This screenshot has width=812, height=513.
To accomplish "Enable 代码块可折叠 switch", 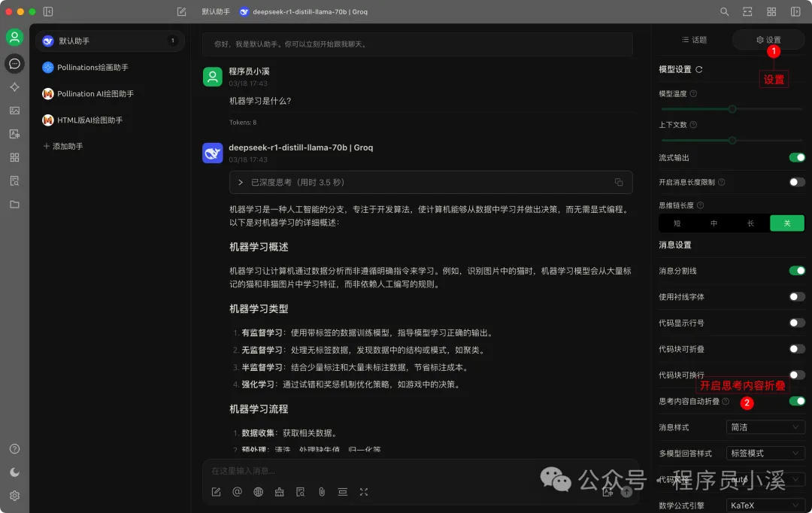I will (x=797, y=349).
